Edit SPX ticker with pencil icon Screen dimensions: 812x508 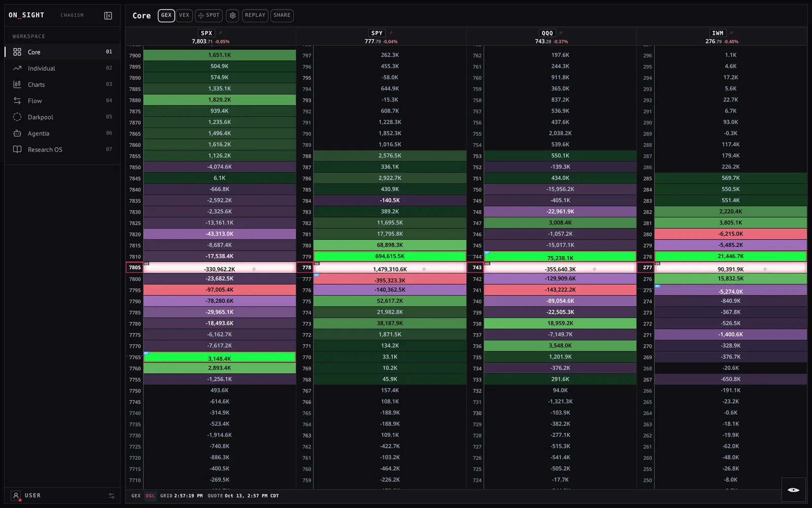click(x=221, y=33)
